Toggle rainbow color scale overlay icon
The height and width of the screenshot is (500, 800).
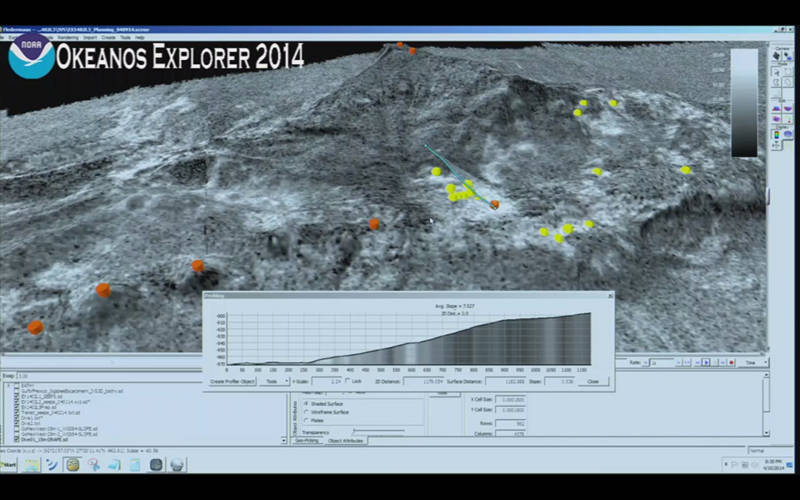coord(777,134)
